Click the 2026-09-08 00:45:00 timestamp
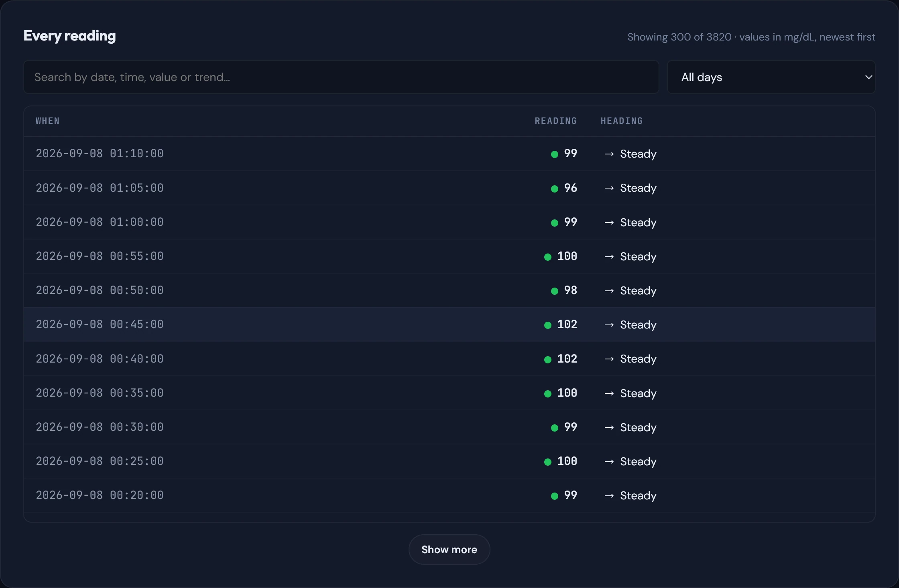 tap(100, 324)
